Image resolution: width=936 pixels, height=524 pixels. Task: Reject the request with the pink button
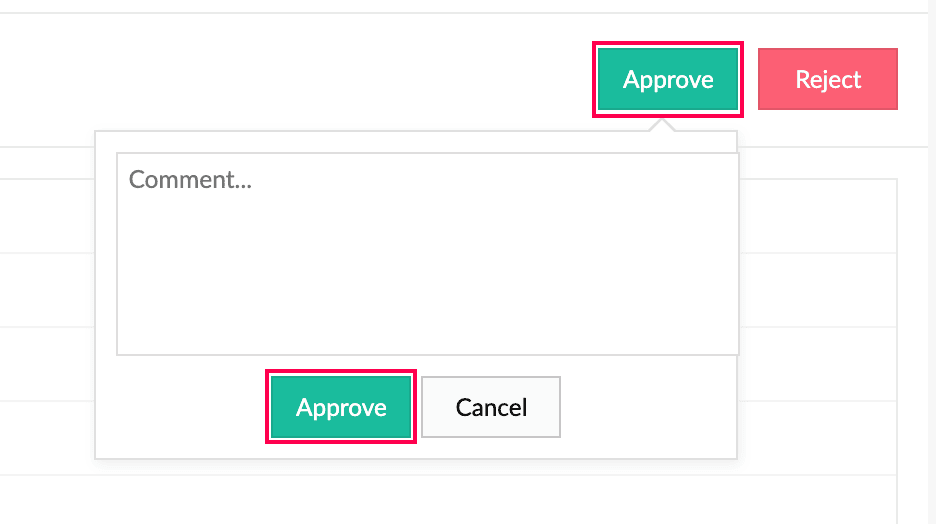pyautogui.click(x=827, y=79)
